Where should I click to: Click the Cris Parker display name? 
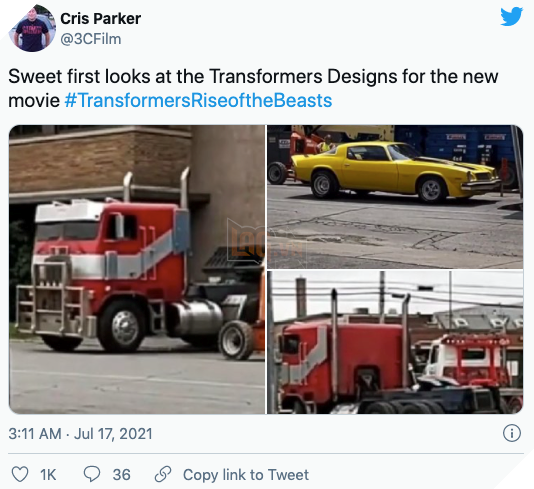100,18
